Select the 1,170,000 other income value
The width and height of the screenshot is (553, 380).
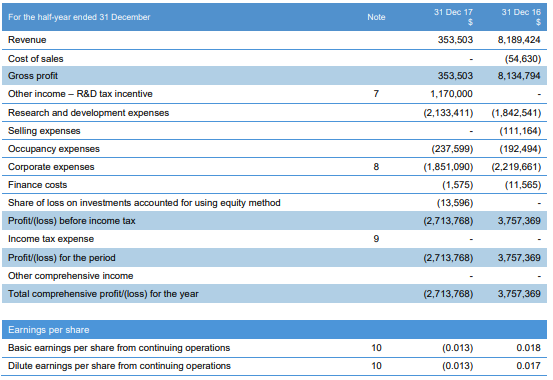(x=451, y=94)
